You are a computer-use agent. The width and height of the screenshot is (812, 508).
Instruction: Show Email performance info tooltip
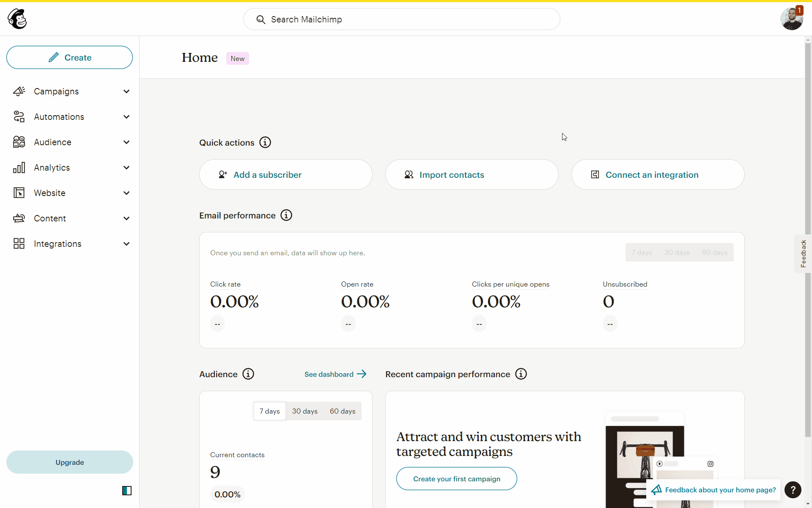(286, 215)
